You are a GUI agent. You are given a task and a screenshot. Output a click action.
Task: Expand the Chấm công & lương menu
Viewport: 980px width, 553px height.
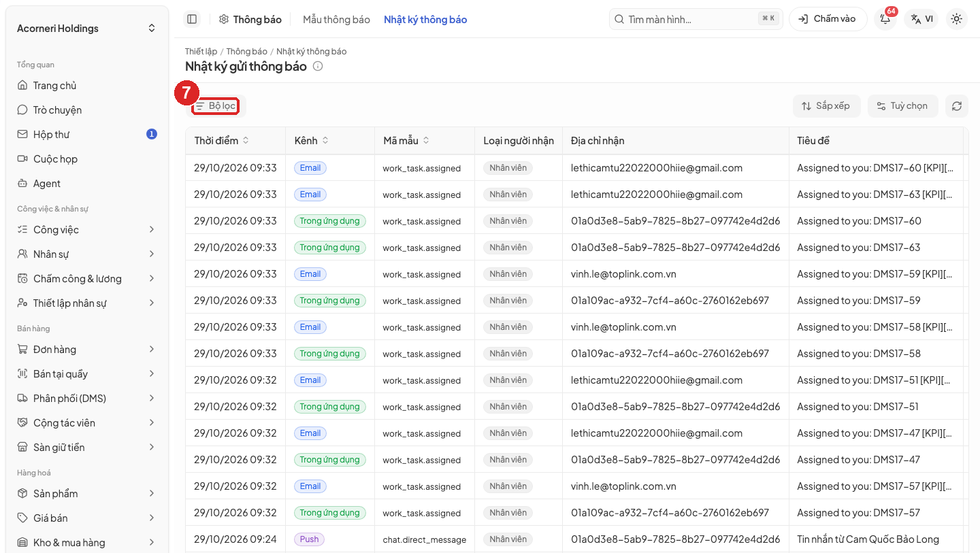tap(86, 279)
